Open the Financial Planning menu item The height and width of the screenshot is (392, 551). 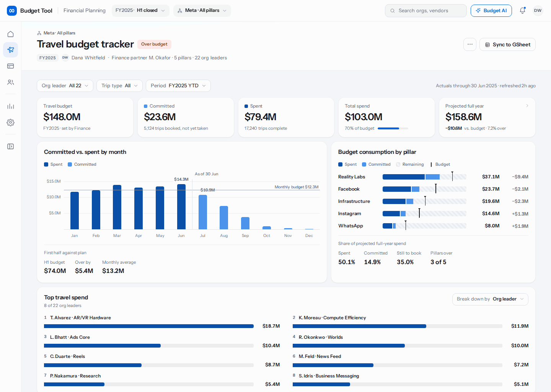point(85,11)
